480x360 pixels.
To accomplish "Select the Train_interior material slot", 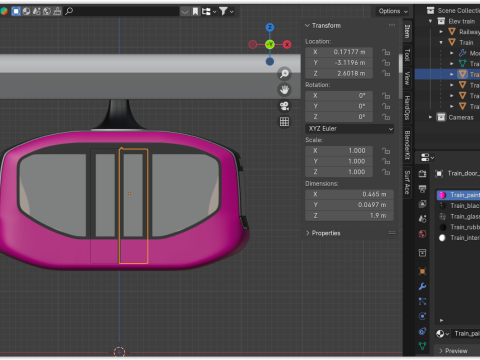I will pos(458,238).
